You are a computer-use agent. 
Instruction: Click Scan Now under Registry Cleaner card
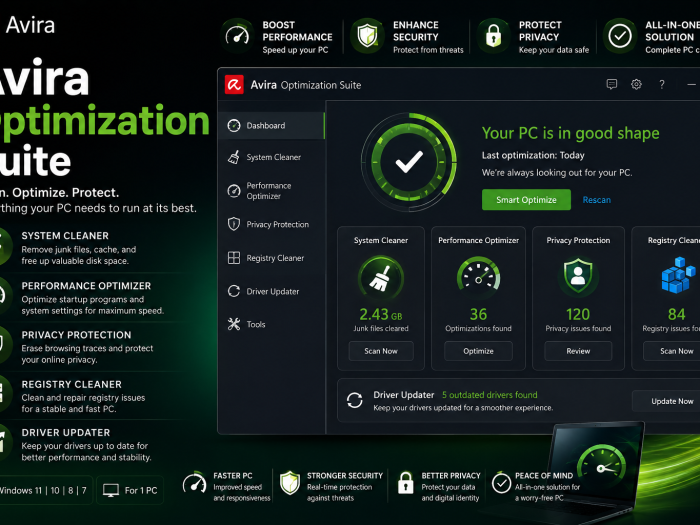(x=674, y=351)
